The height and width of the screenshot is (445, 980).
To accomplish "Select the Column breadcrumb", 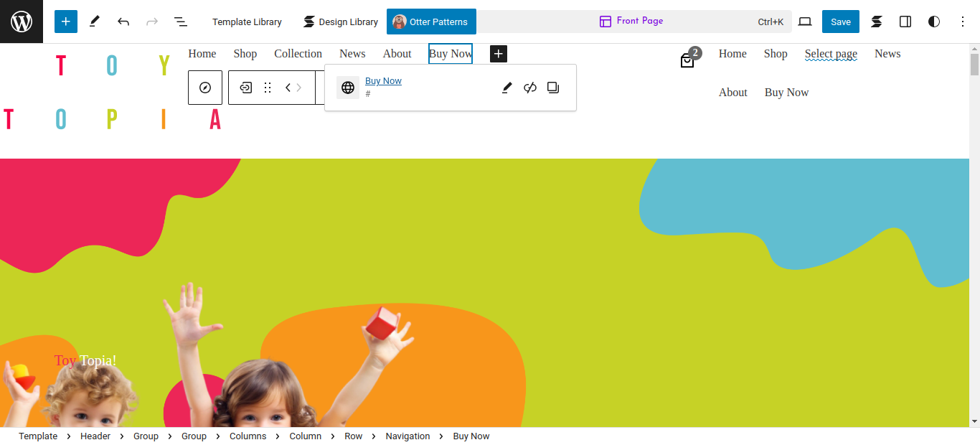I will [x=306, y=436].
